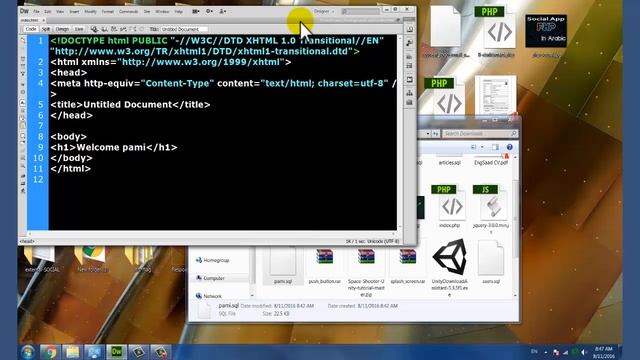Open the Site menu in Dreamweaver
640x360 pixels.
pos(147,11)
